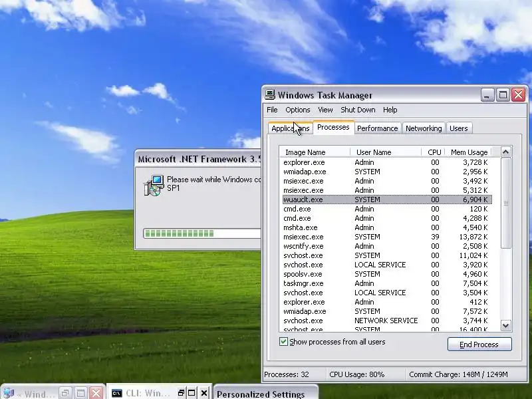Close the minimized CLI window
The image size is (532, 399).
click(204, 393)
